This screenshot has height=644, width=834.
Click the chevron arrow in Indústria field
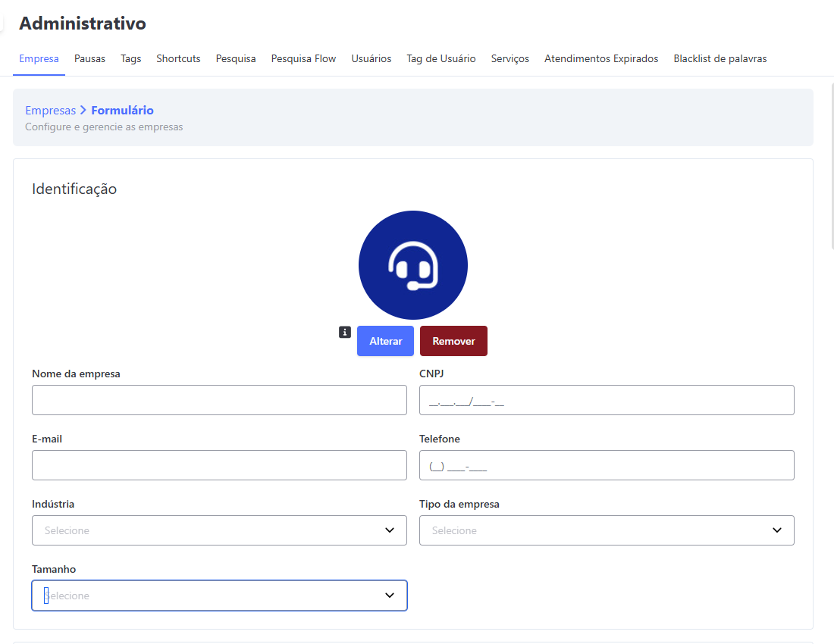(390, 530)
